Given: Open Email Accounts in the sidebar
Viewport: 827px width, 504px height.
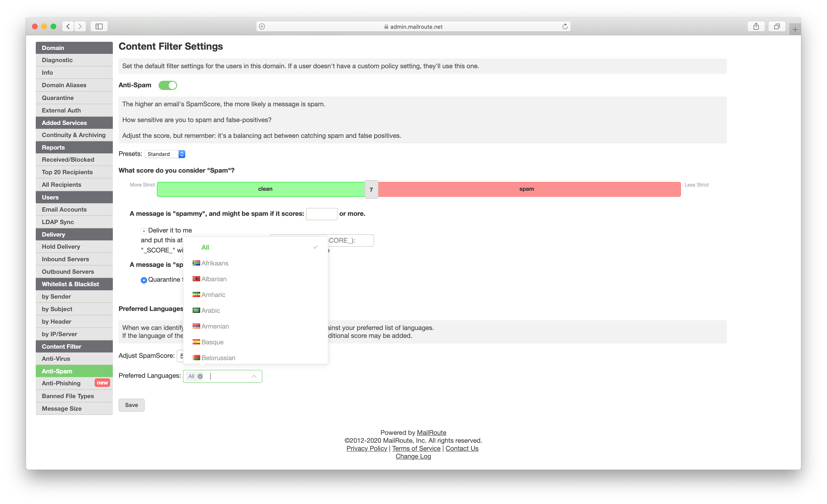Looking at the screenshot, I should pos(74,209).
